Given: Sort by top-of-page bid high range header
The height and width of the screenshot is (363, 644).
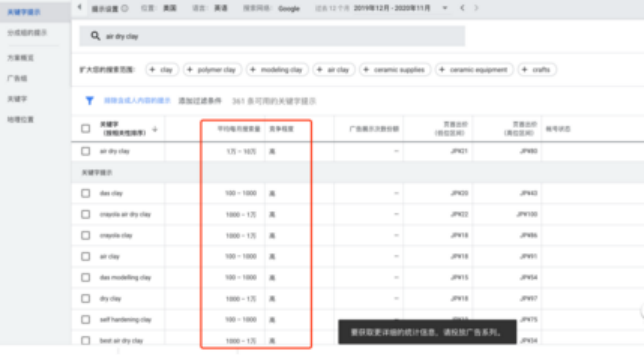Looking at the screenshot, I should tap(521, 129).
